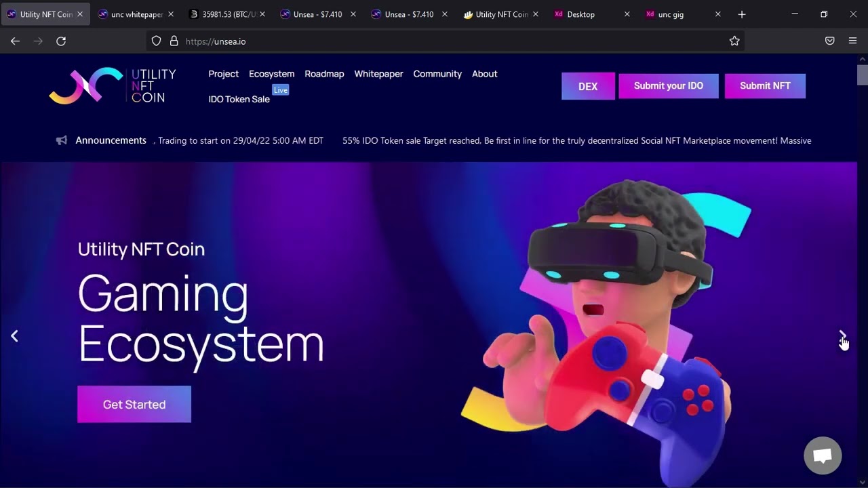Click the page vertical scrollbar thumb
Viewport: 868px width, 488px height.
click(862, 75)
